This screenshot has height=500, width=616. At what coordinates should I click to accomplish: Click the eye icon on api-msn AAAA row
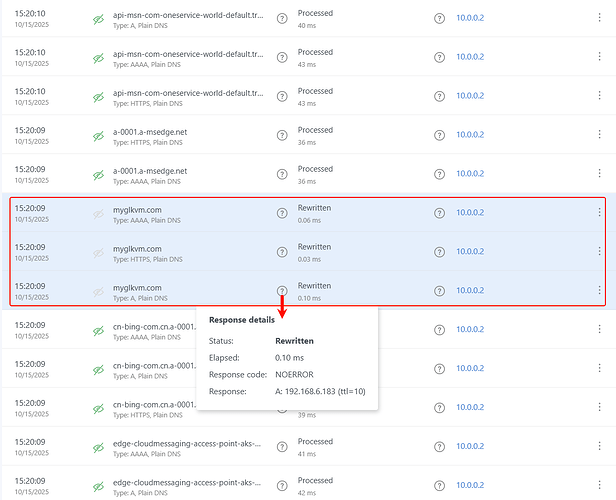(98, 58)
